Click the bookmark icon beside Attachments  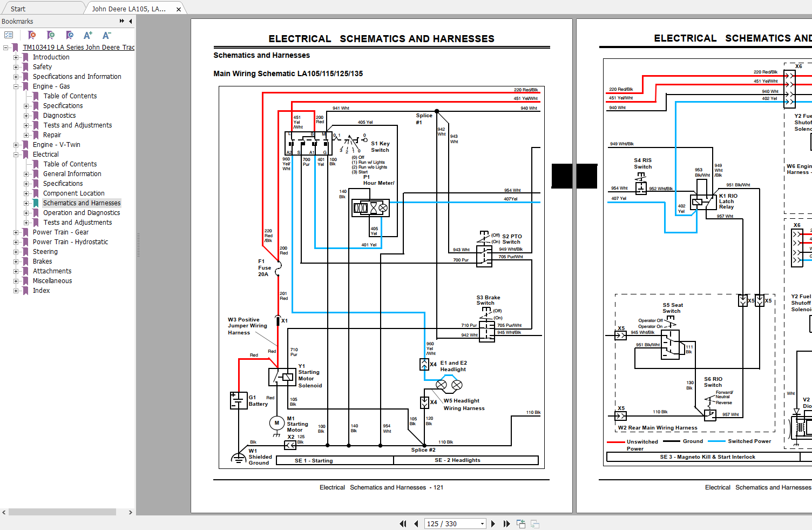coord(25,271)
